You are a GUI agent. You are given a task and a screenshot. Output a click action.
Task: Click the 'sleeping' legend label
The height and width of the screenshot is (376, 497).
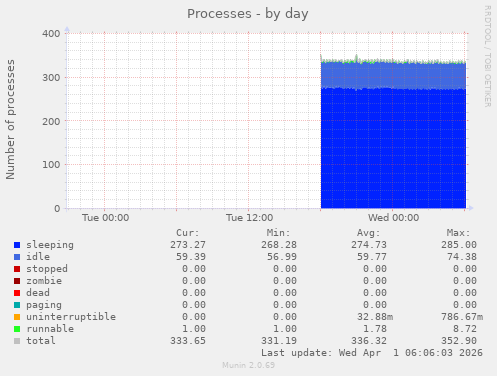(50, 245)
